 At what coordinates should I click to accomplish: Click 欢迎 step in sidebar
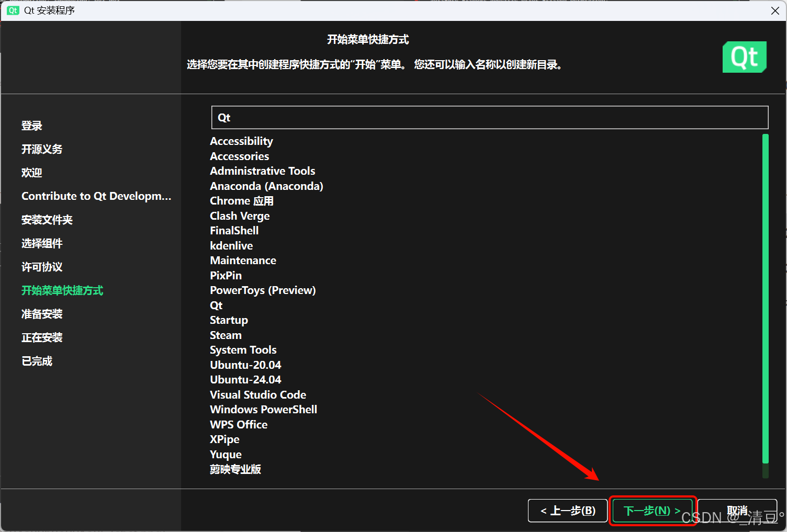click(x=32, y=173)
